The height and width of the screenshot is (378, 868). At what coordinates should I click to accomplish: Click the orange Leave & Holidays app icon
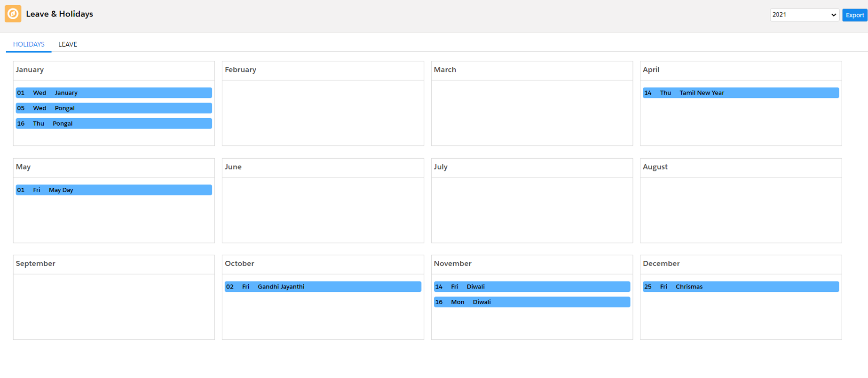(x=13, y=14)
